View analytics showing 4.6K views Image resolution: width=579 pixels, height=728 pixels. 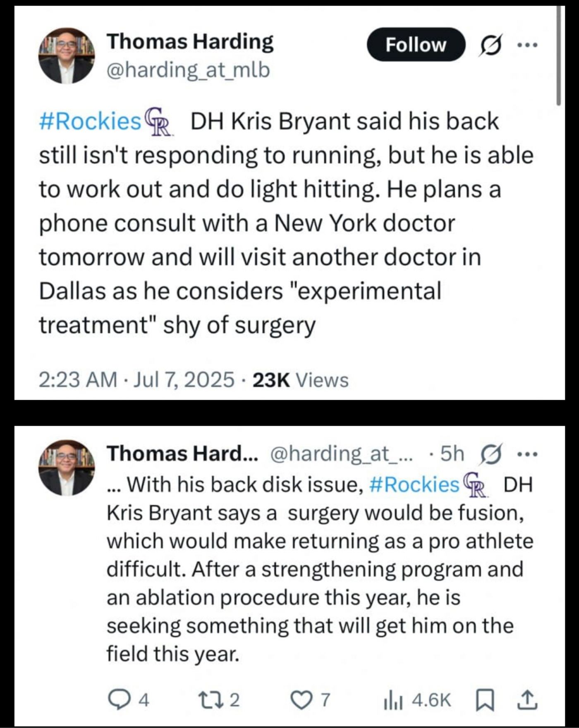click(x=417, y=700)
